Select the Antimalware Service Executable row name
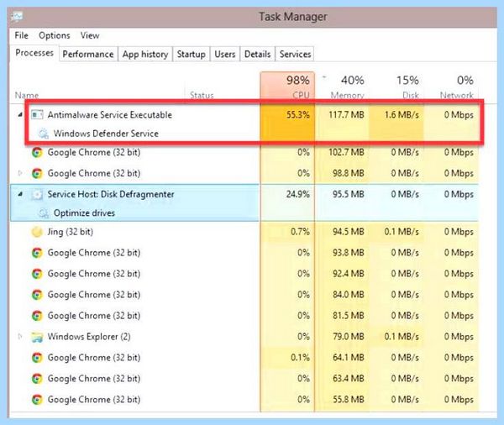 click(x=110, y=115)
